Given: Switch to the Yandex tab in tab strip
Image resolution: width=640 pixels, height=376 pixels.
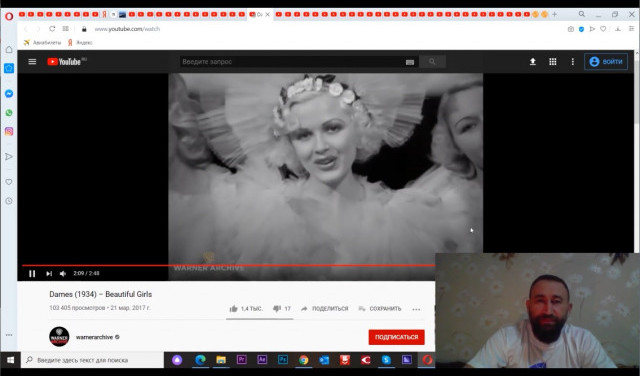Looking at the screenshot, I should tap(104, 14).
